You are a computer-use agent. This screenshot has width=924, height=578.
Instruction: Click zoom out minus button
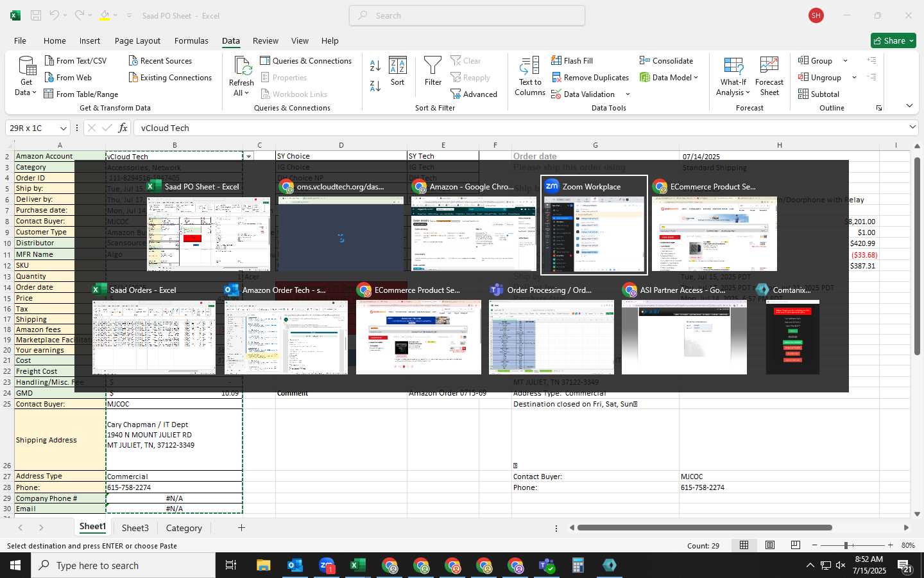click(814, 545)
